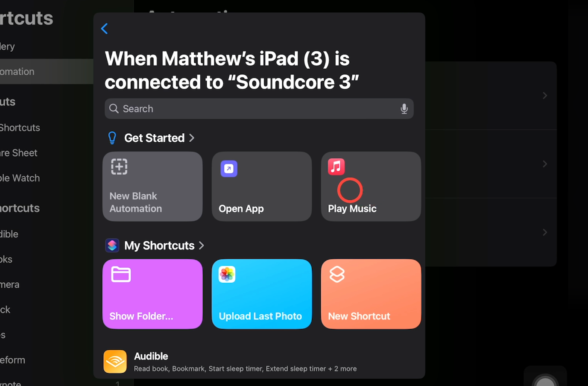The image size is (588, 386).
Task: Select the Audible entry in the sidebar
Action: (x=9, y=234)
